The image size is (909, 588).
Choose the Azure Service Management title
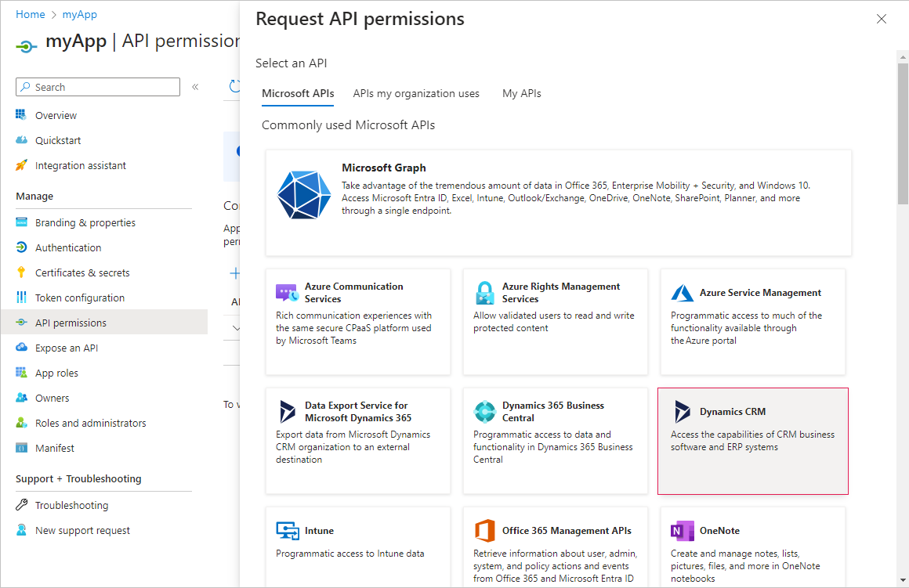pos(760,293)
